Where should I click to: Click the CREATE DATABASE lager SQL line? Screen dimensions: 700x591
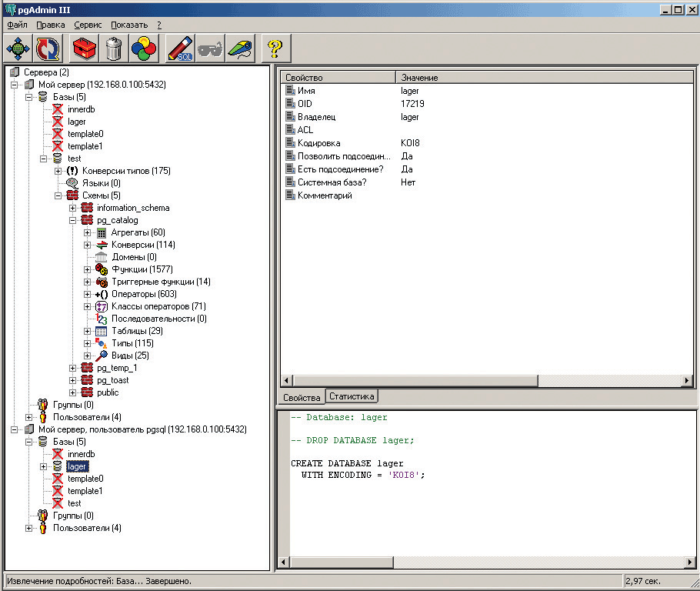pyautogui.click(x=347, y=464)
